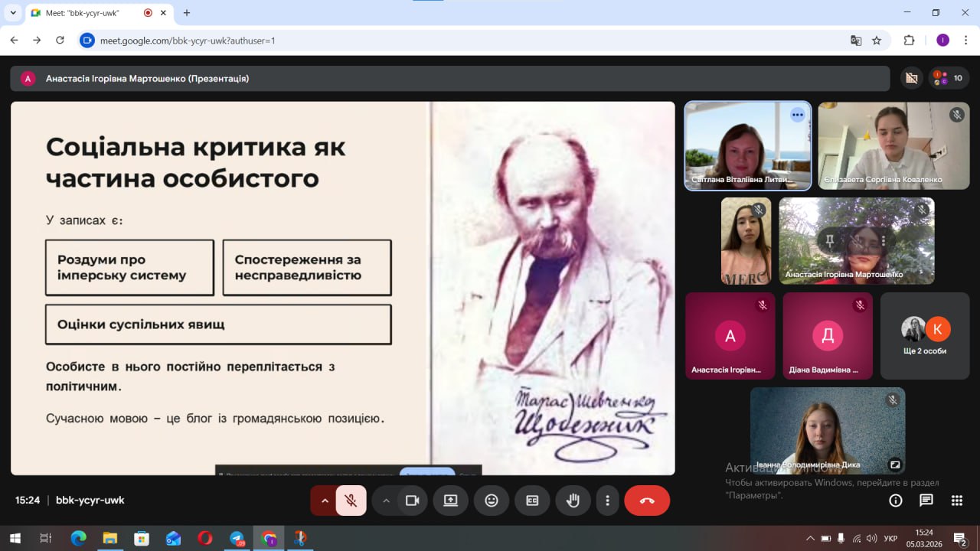Open more options three-dot menu in toolbar
The width and height of the screenshot is (980, 551).
tap(607, 500)
